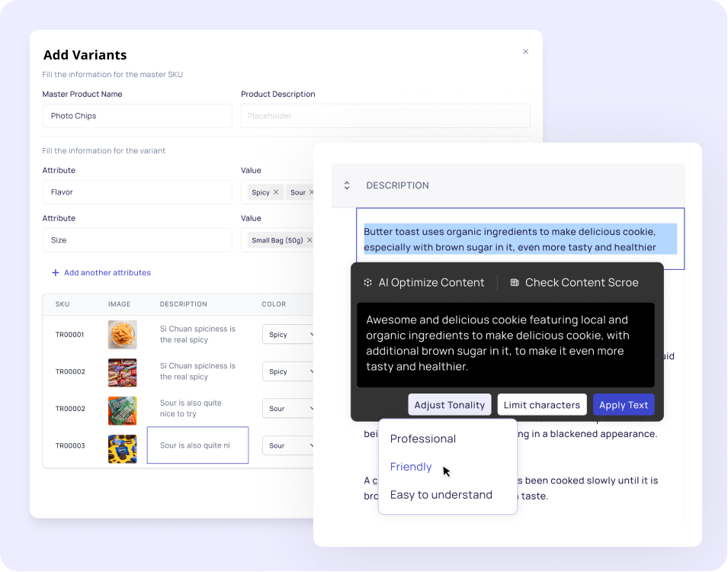Close the Add Variants dialog
The image size is (728, 572).
[x=525, y=52]
